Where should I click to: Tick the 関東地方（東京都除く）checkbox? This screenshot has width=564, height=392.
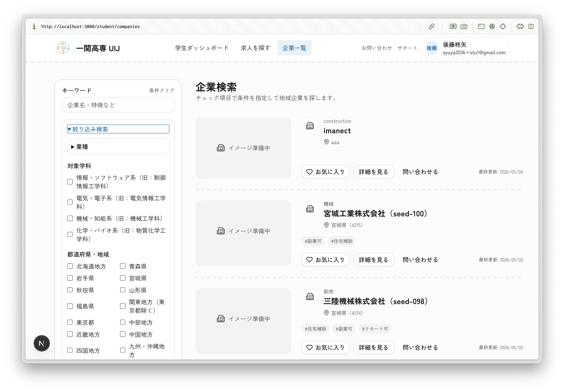[x=122, y=306]
